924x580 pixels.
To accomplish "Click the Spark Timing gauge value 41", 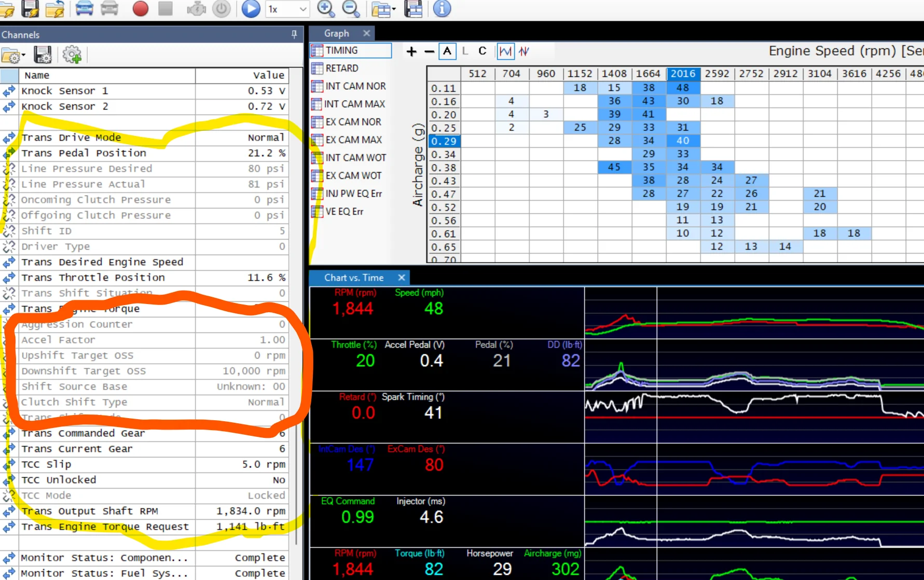I will point(433,413).
